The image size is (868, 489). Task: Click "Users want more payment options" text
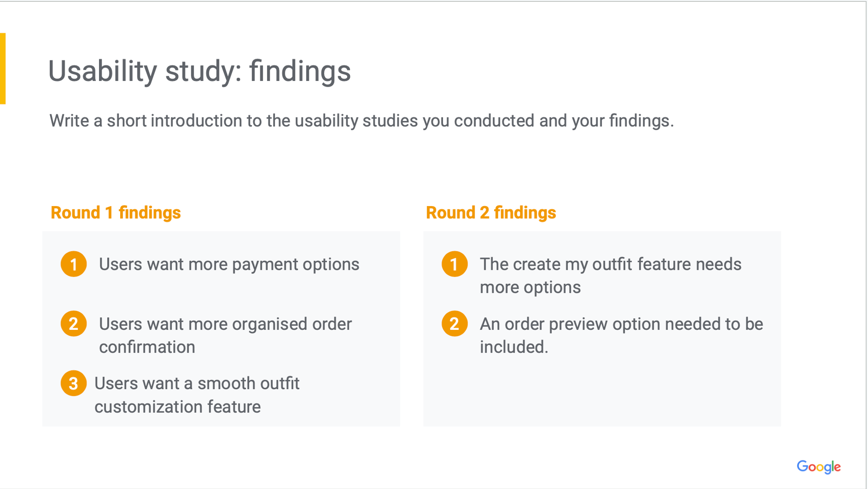[229, 264]
